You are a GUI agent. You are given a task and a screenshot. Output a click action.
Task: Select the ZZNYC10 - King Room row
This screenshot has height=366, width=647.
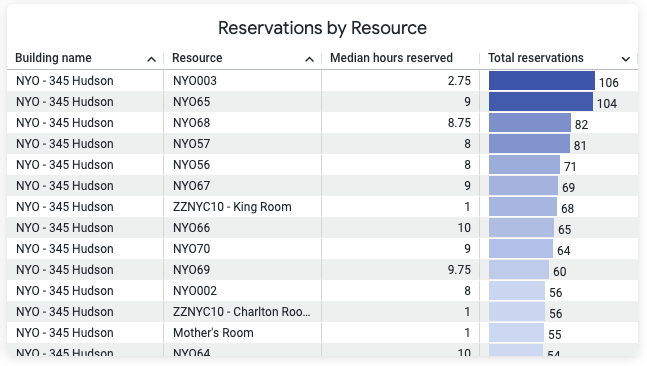click(x=322, y=207)
